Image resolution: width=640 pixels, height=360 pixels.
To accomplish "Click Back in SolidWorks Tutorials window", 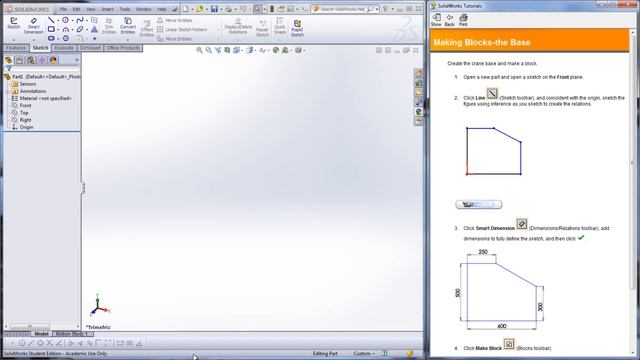I will [449, 20].
